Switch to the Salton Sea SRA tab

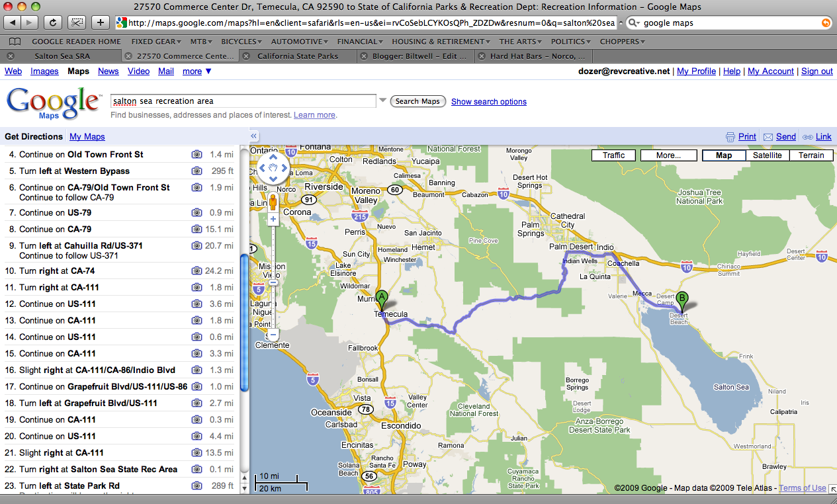click(x=62, y=56)
